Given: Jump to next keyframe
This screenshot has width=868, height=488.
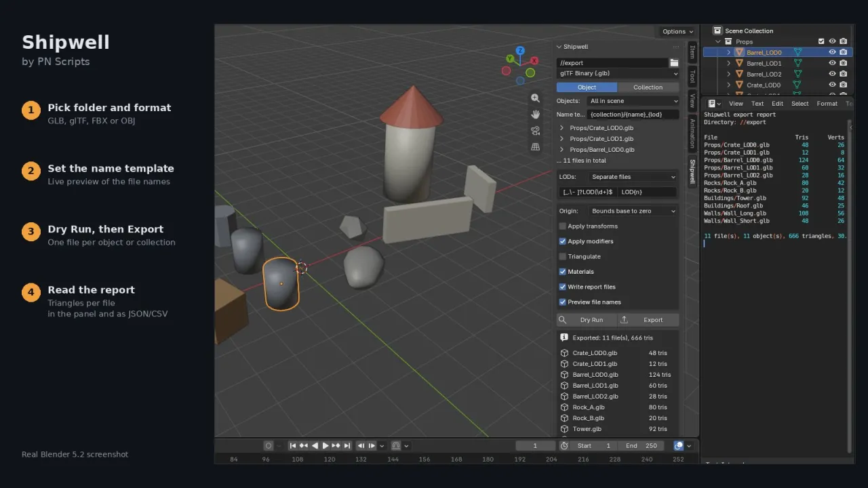Looking at the screenshot, I should (x=336, y=445).
